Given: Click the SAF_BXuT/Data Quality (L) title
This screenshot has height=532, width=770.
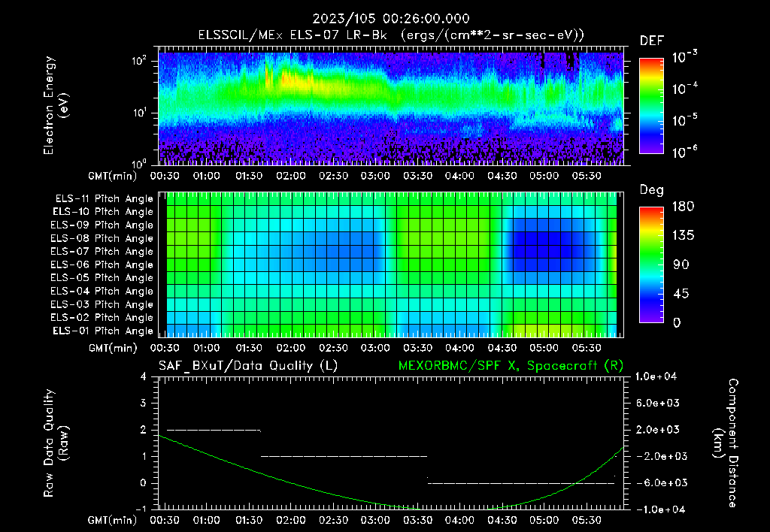Looking at the screenshot, I should [248, 366].
